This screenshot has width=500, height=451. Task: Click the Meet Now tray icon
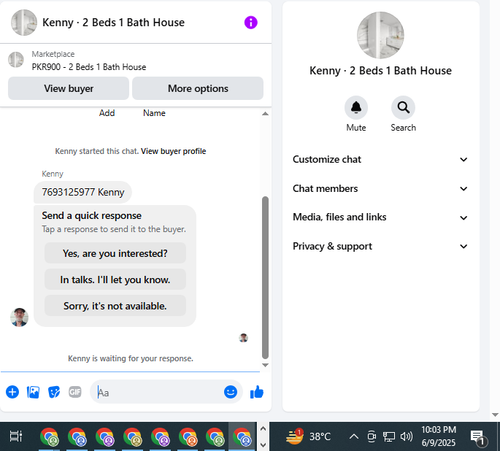[x=371, y=436]
